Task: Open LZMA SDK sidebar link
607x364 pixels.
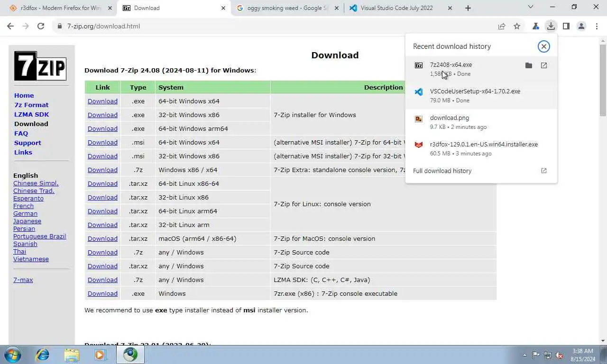Action: [x=32, y=114]
